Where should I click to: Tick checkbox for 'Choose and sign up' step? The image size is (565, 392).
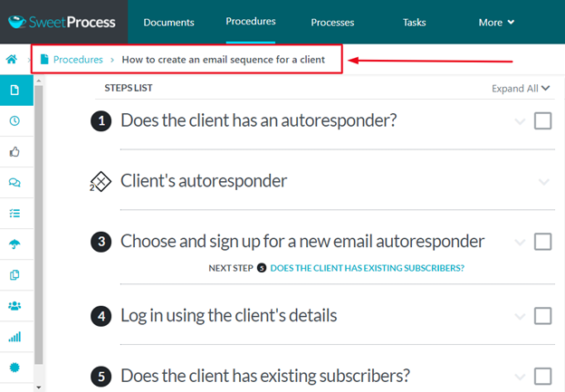point(542,242)
